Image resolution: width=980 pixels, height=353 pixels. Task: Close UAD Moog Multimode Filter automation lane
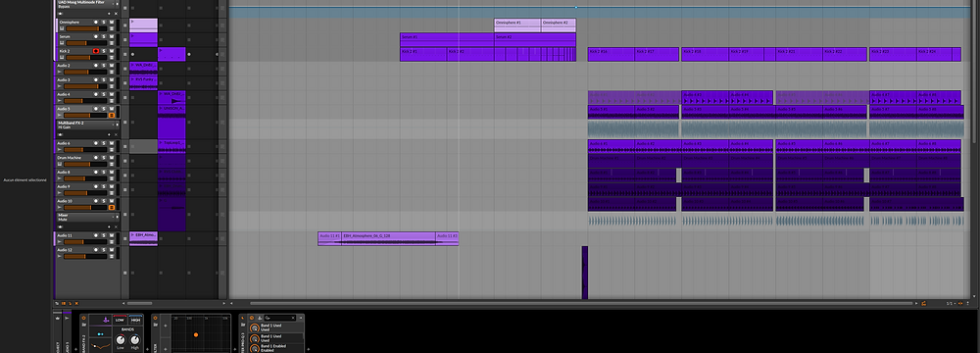(x=117, y=14)
